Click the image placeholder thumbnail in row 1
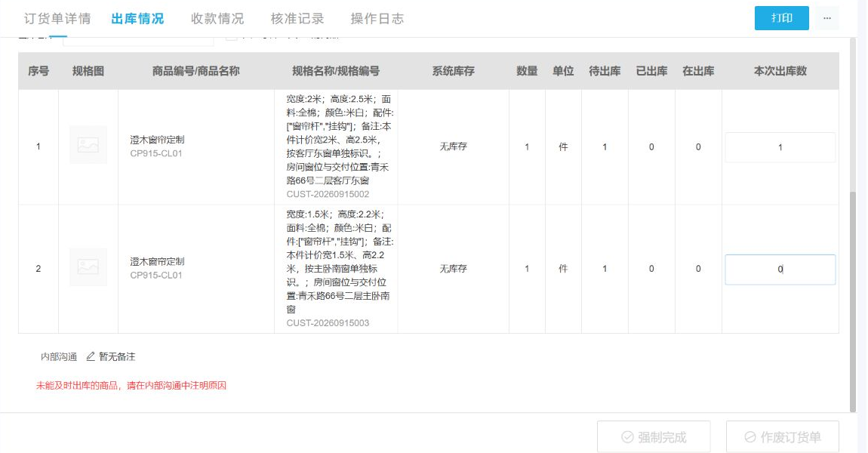 click(88, 145)
